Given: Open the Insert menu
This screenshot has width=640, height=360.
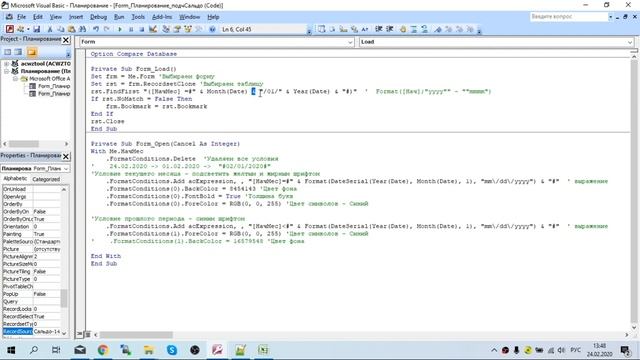Looking at the screenshot, I should point(76,17).
